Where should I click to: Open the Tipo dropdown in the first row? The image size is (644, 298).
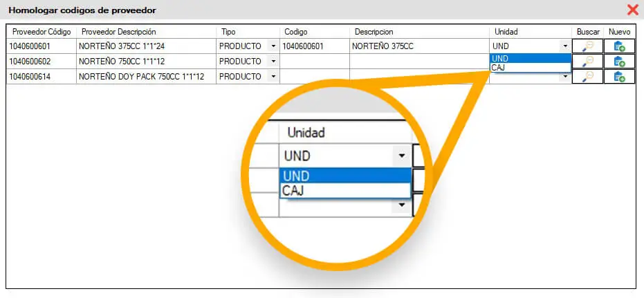pyautogui.click(x=273, y=46)
